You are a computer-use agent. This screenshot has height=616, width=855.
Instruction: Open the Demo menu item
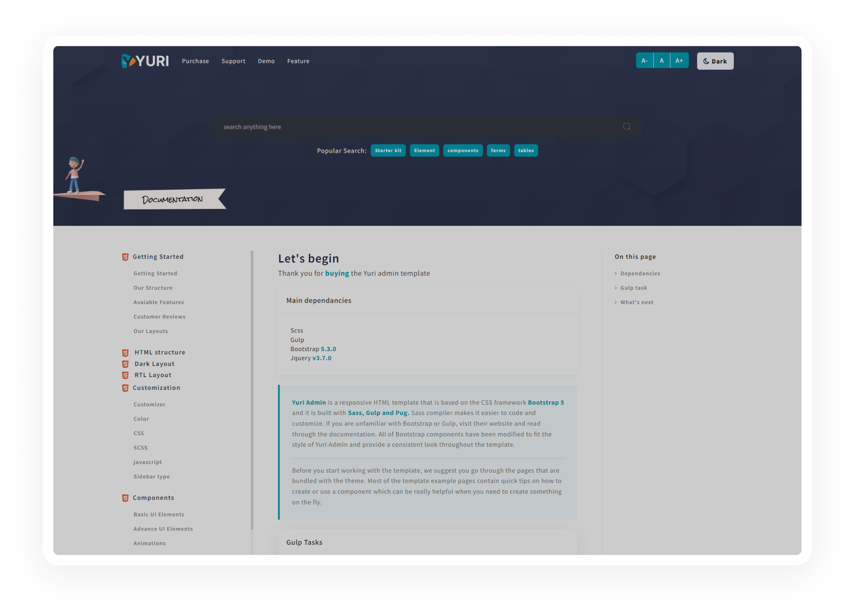tap(266, 61)
